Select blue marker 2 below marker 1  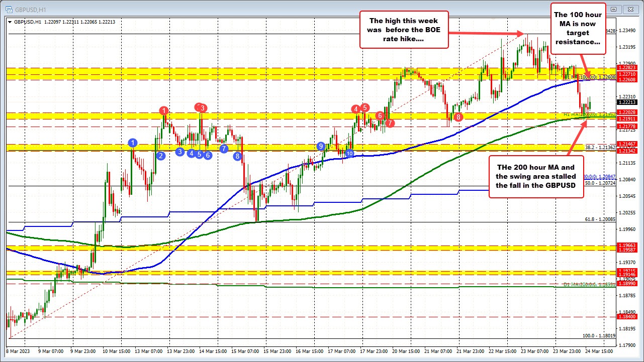click(160, 156)
